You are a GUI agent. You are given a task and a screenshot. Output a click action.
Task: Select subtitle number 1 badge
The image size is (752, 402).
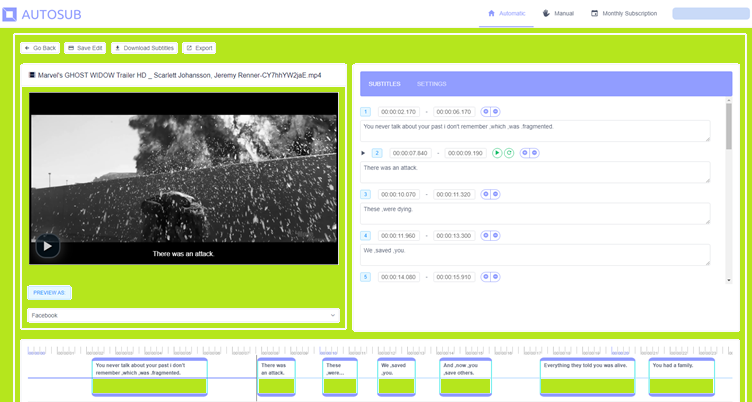point(365,112)
